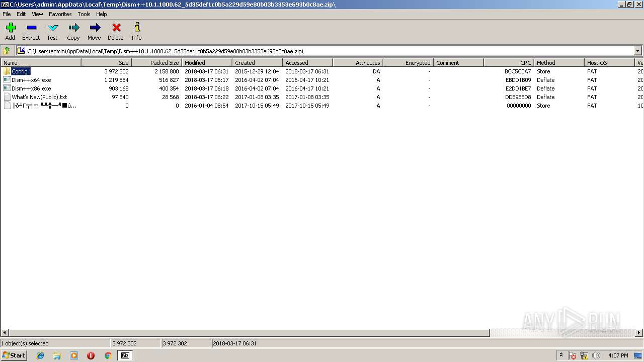Open the File menu
Image resolution: width=644 pixels, height=362 pixels.
click(x=7, y=14)
